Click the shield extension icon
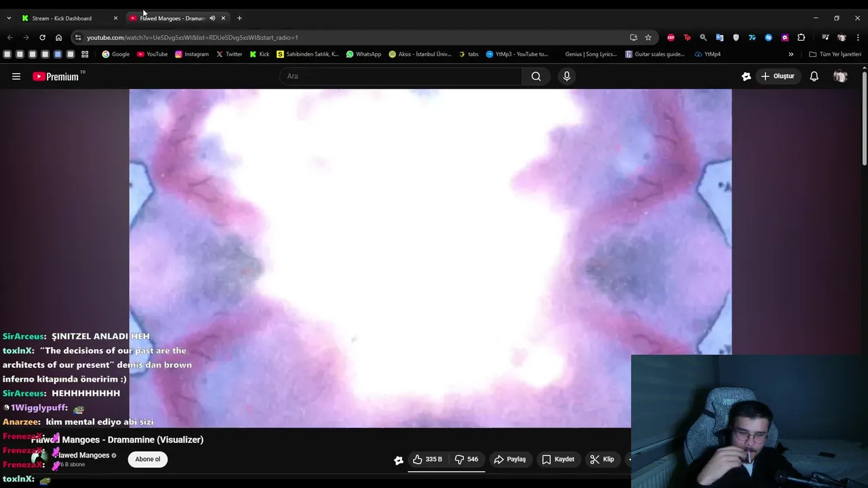This screenshot has height=488, width=868. point(736,37)
